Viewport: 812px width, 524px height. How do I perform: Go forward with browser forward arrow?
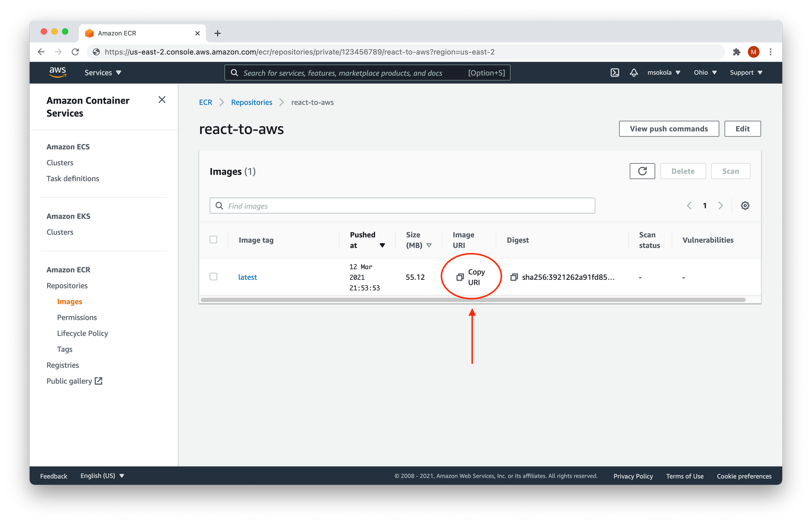pos(58,52)
